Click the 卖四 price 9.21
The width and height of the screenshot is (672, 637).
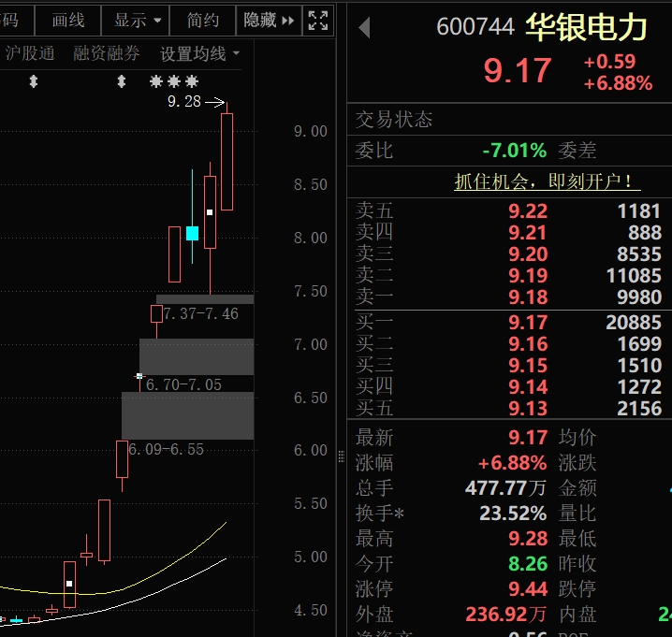(x=528, y=233)
